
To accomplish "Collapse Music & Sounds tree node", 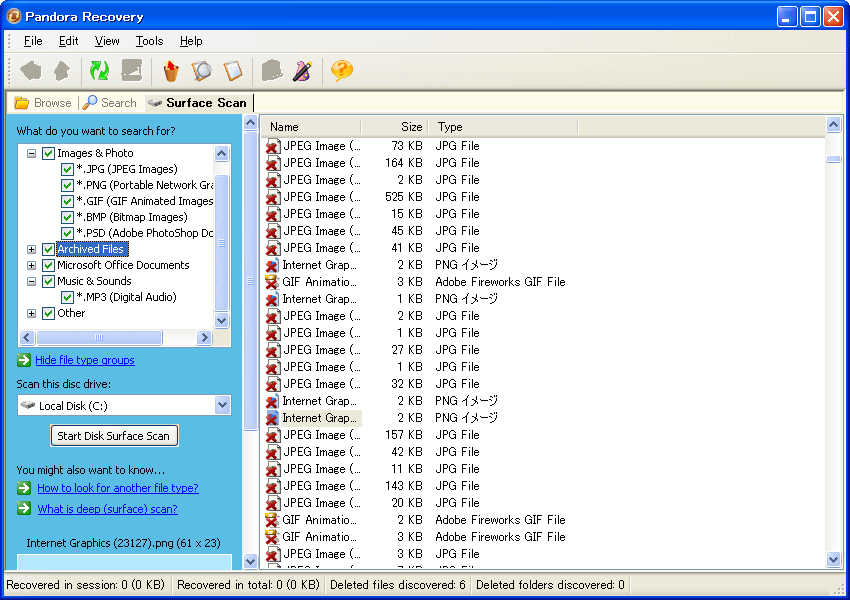I will (x=31, y=281).
